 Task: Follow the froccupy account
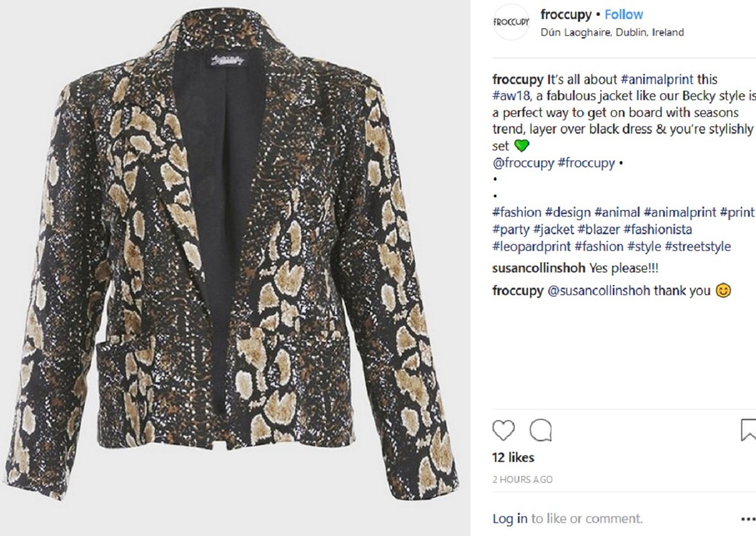(x=624, y=15)
